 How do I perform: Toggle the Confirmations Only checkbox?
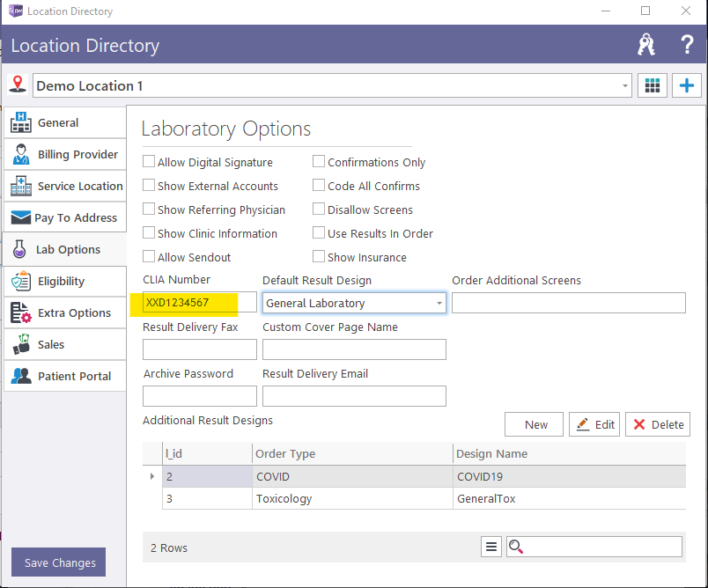click(x=320, y=162)
